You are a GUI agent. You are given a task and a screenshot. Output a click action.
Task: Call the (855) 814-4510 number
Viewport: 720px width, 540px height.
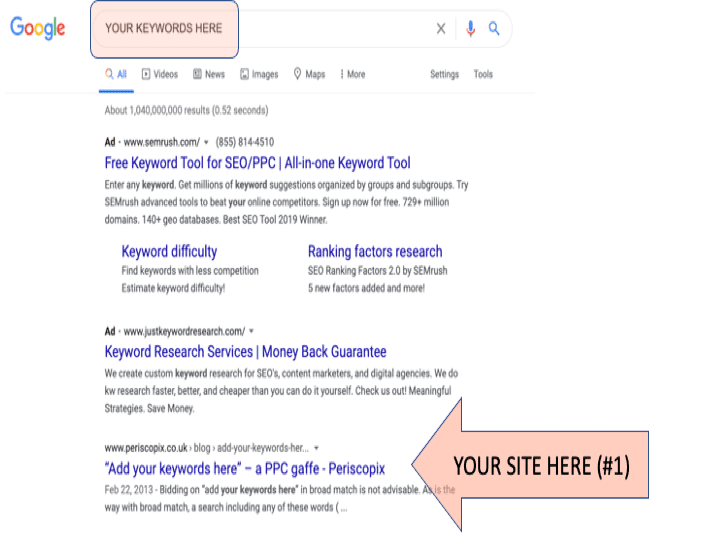[245, 142]
